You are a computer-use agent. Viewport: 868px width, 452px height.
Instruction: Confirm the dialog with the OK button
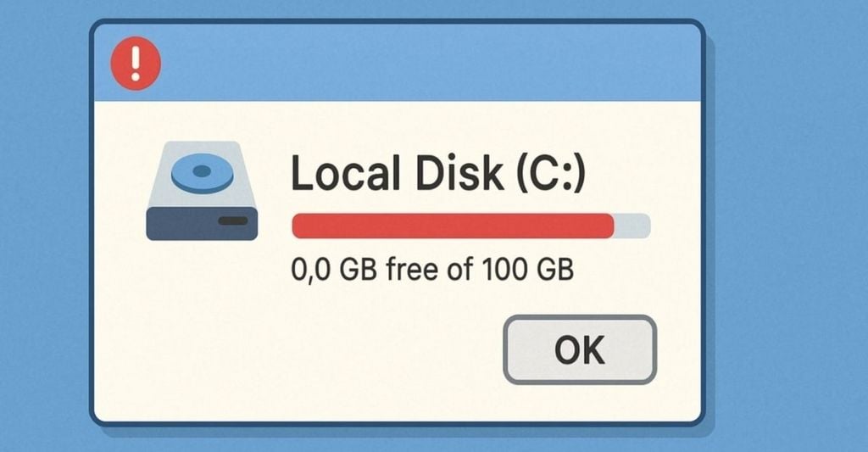(580, 349)
